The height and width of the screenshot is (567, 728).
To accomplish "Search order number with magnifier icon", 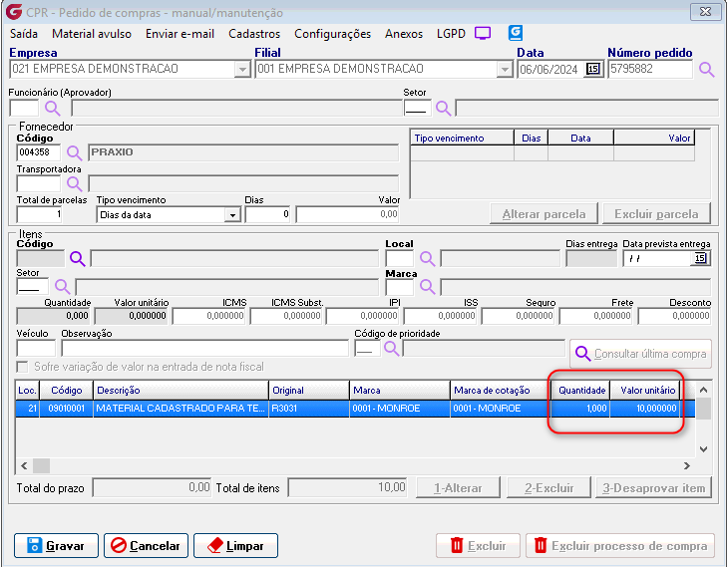I will tap(707, 70).
